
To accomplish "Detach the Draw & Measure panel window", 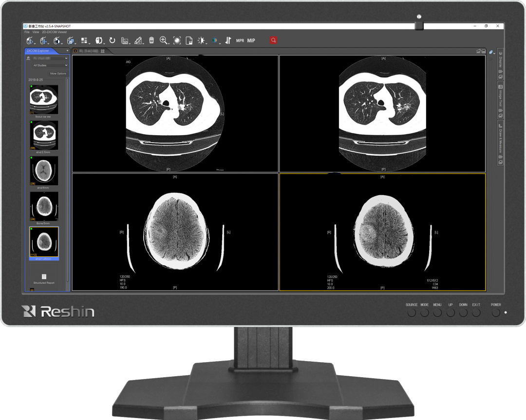I will tap(500, 162).
